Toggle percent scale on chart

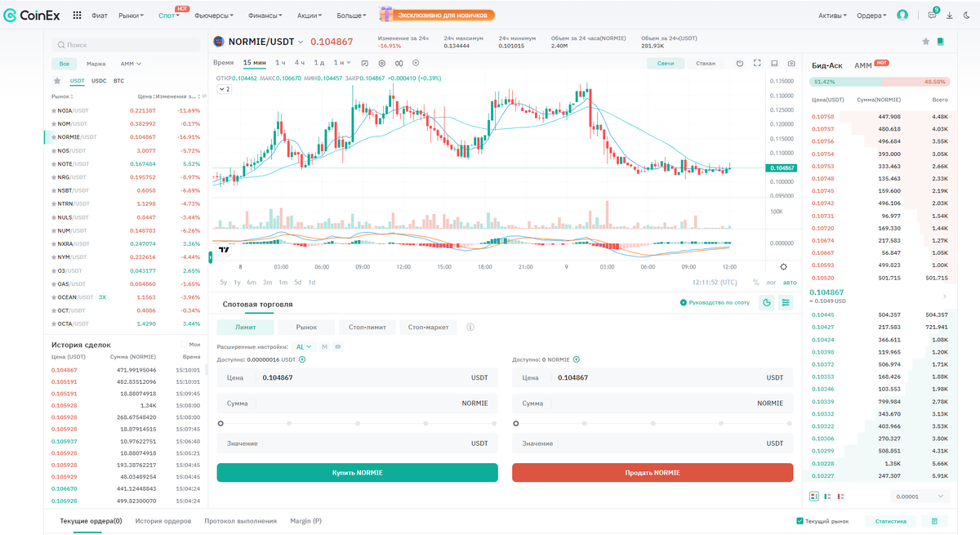[755, 283]
